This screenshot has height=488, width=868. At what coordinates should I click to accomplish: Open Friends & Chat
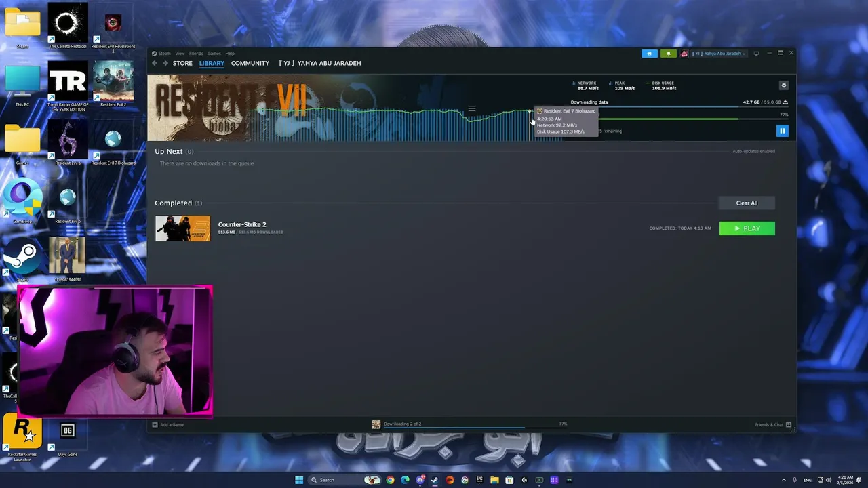[773, 425]
